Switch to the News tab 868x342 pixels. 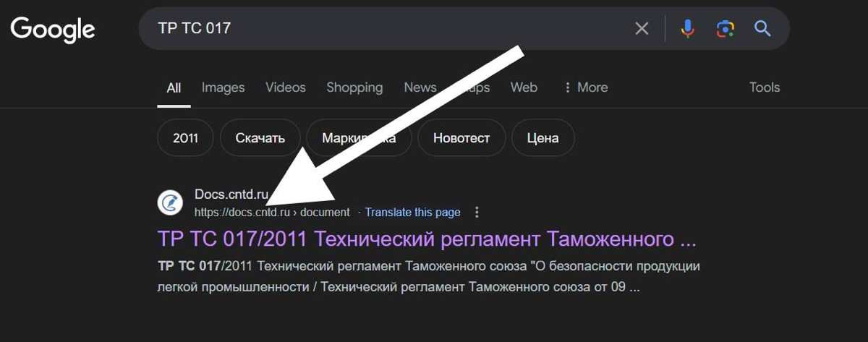click(x=420, y=87)
